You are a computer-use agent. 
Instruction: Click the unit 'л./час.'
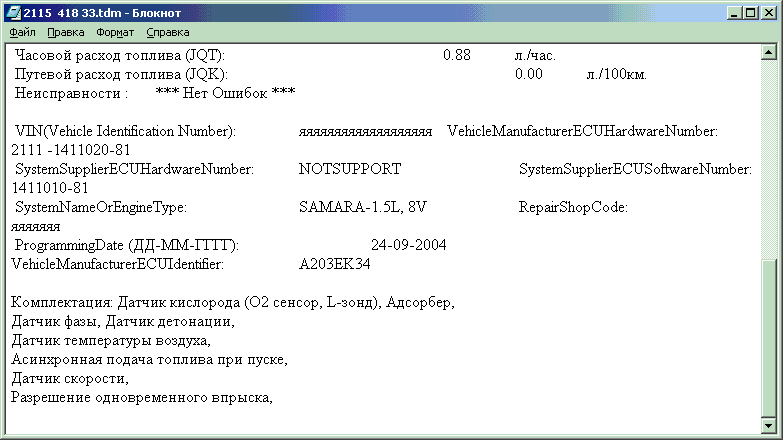pos(535,55)
